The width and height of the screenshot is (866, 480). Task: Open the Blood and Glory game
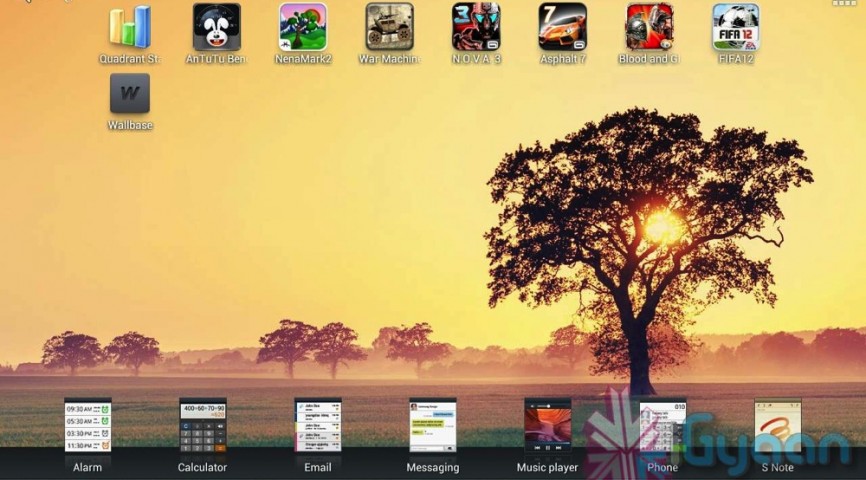[649, 28]
